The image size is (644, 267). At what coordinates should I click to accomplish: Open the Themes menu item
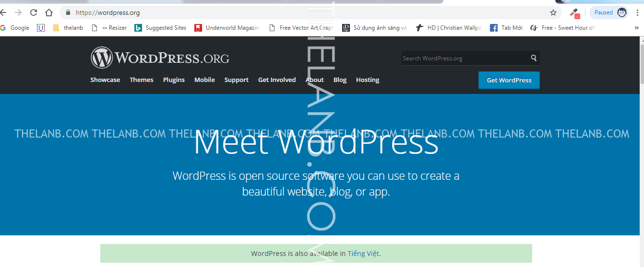click(142, 80)
